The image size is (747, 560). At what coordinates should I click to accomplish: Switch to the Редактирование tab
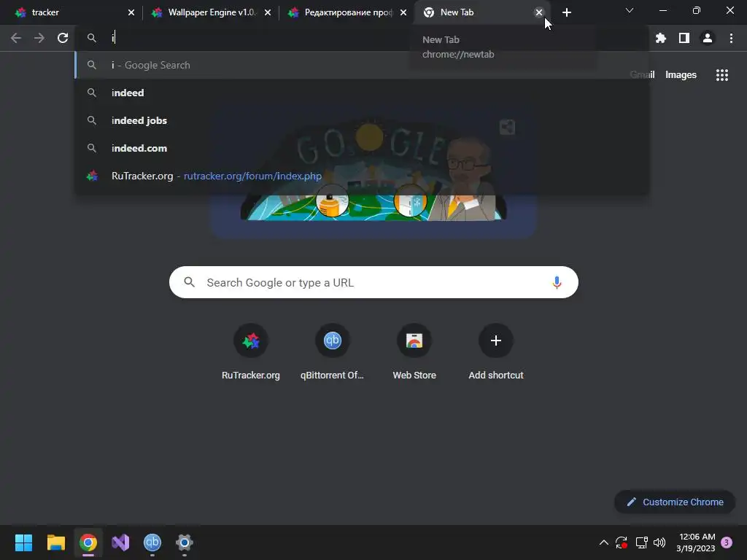coord(346,12)
